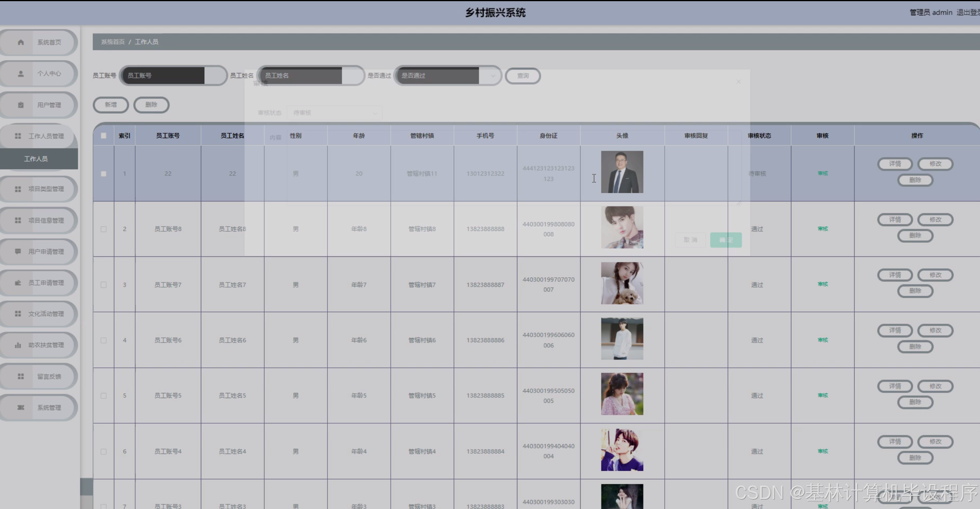The width and height of the screenshot is (980, 509).
Task: Click the bar chart icon beside 助农扶贫管理
Action: click(x=18, y=345)
